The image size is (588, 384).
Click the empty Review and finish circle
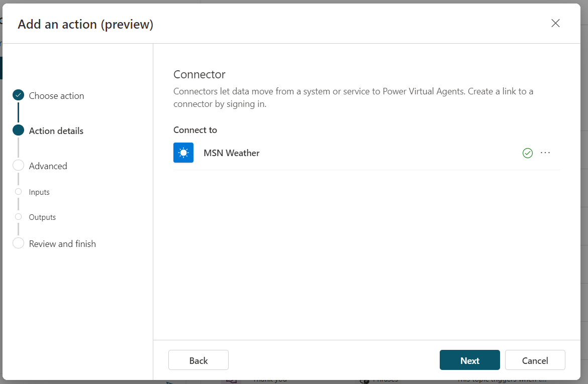point(18,243)
